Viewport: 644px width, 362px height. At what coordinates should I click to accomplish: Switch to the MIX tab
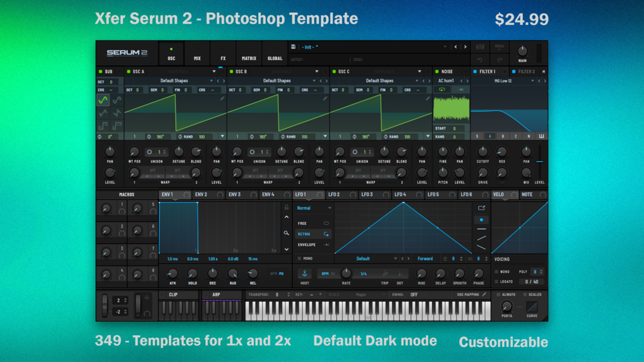pos(197,54)
